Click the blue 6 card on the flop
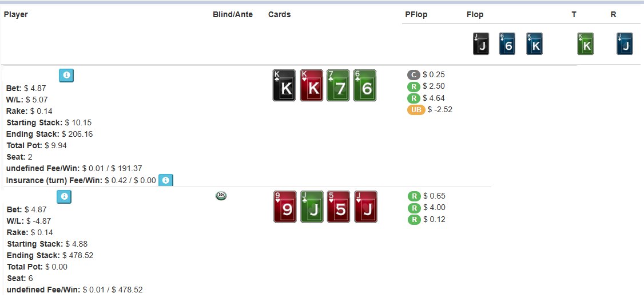The width and height of the screenshot is (644, 301). [x=507, y=44]
